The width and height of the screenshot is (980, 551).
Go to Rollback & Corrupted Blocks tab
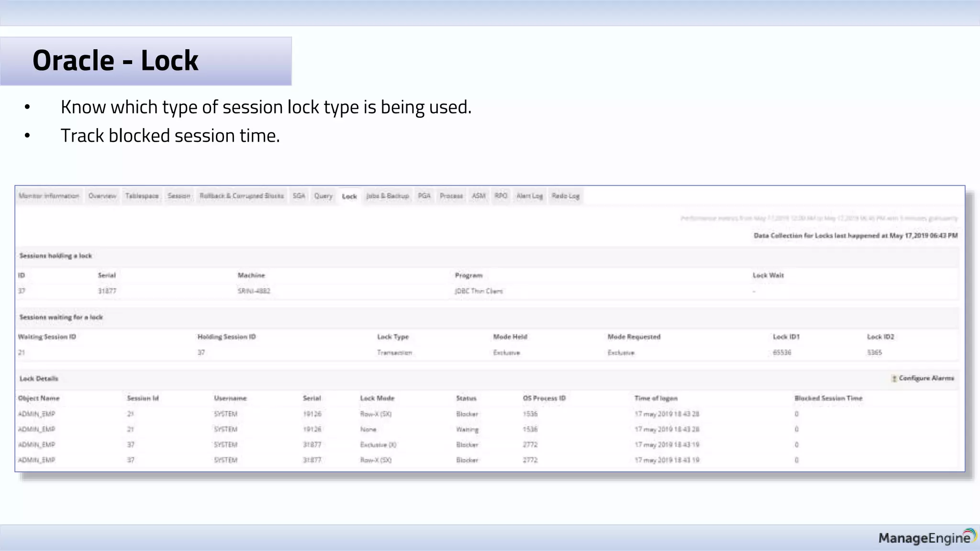(241, 196)
